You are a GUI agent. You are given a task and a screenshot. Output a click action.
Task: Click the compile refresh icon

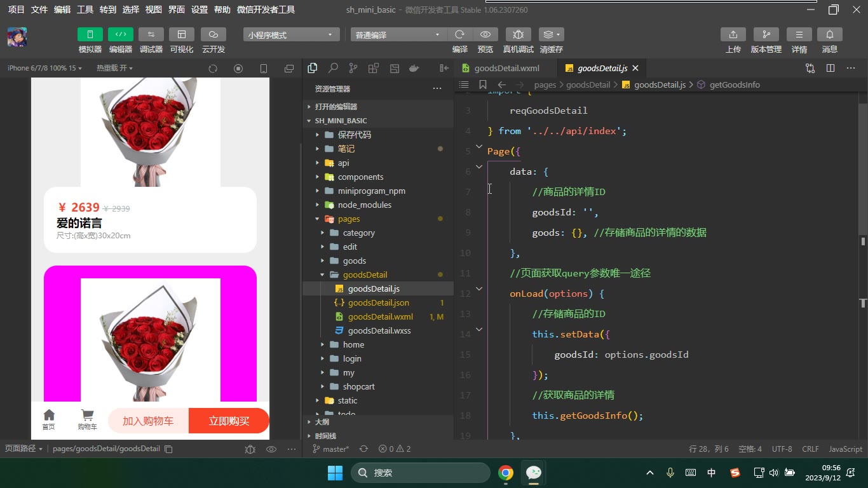coord(460,34)
